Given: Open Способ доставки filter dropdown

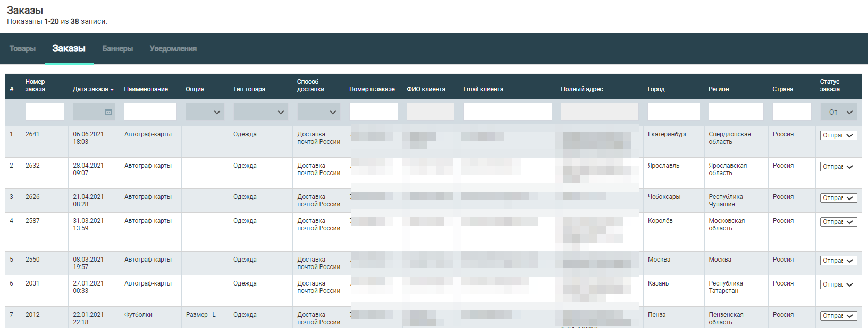Looking at the screenshot, I should click(318, 112).
